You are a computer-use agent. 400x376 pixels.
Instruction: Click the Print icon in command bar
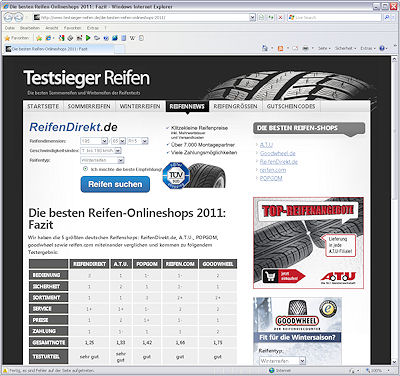305,48
